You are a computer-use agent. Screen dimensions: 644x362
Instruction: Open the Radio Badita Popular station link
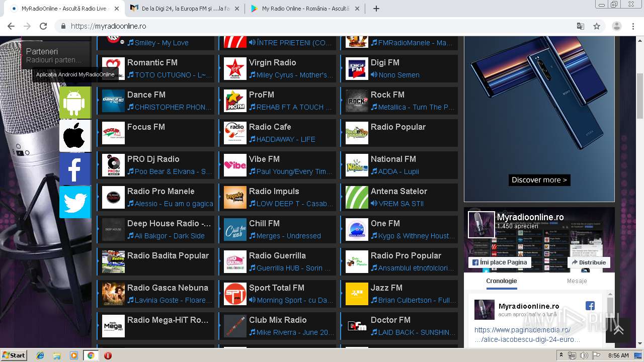[168, 255]
